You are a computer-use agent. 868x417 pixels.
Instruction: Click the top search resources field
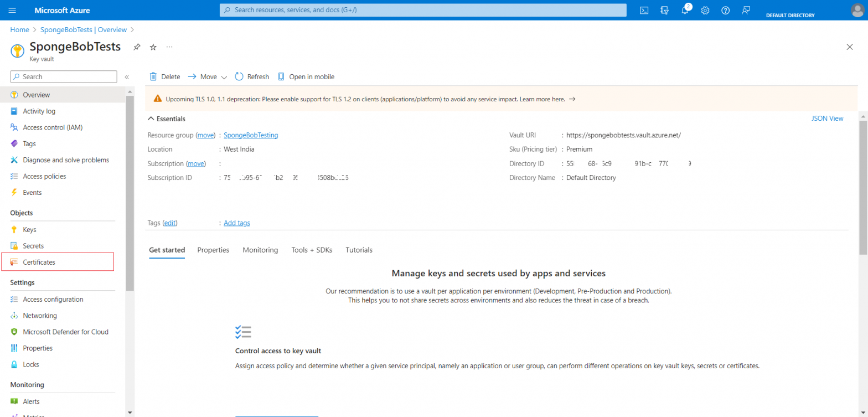[x=423, y=10]
